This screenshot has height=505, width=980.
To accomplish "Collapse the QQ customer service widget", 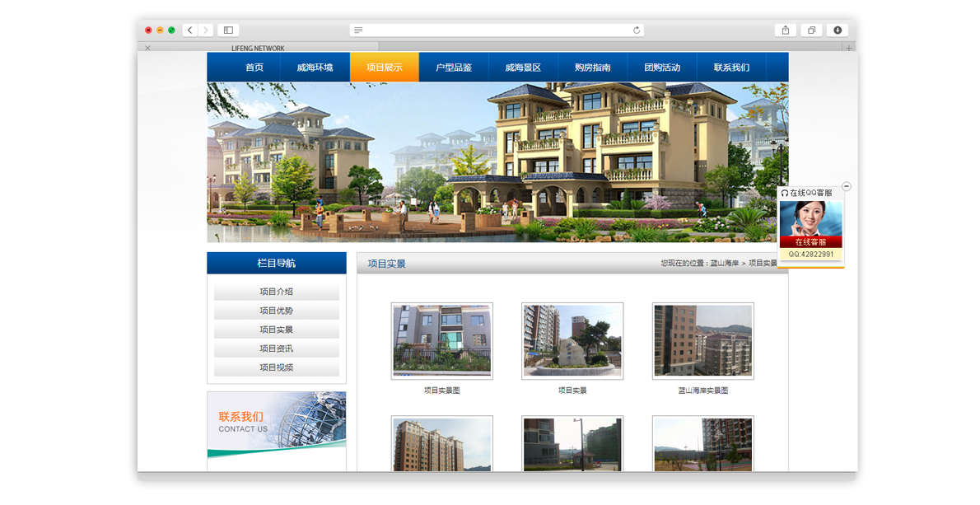I will click(847, 186).
